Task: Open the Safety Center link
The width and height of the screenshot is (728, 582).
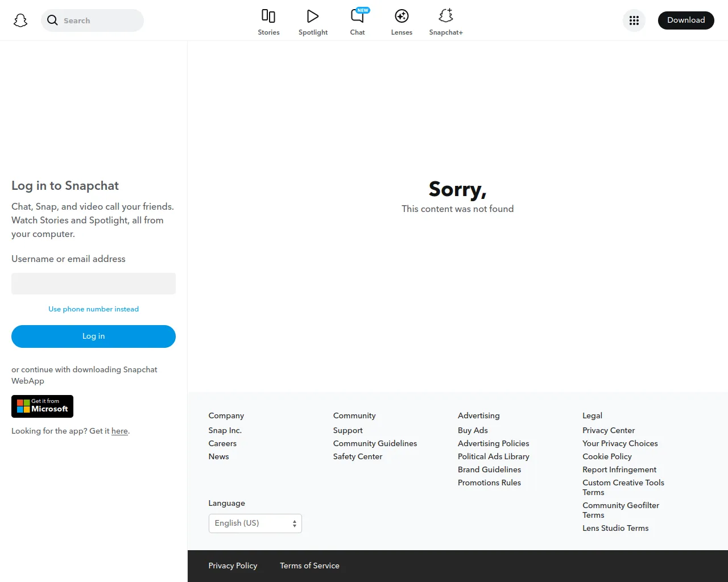Action: (357, 457)
